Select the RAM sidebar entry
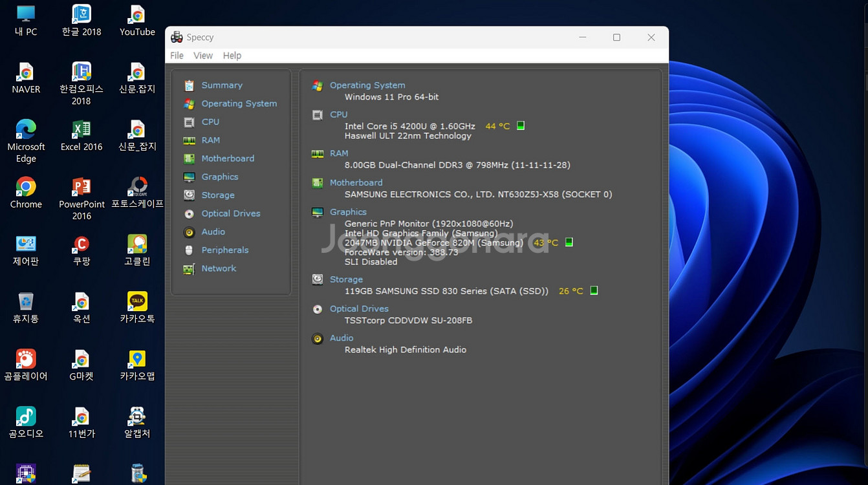Image resolution: width=868 pixels, height=485 pixels. [210, 140]
